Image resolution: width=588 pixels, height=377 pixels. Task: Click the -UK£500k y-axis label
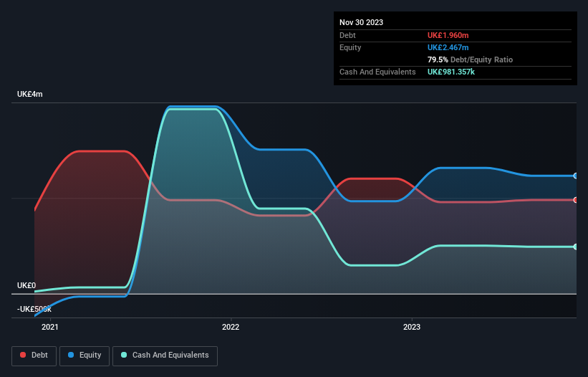tap(34, 309)
